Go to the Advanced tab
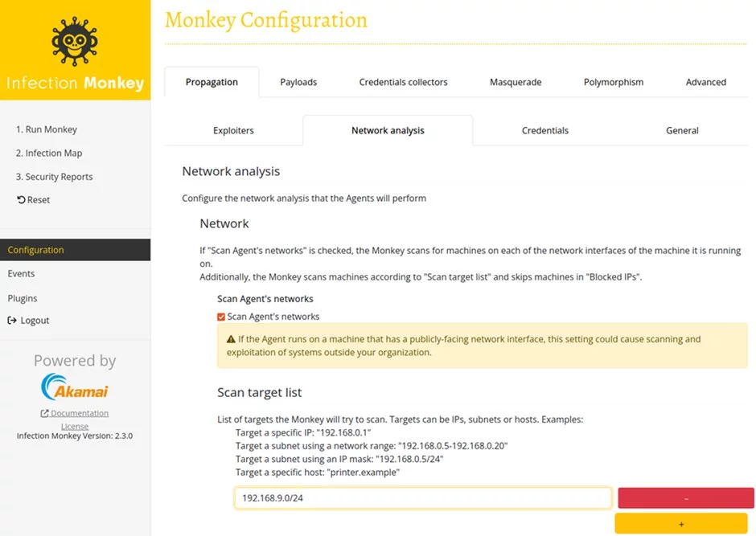Screen dimensions: 756x536 click(705, 82)
